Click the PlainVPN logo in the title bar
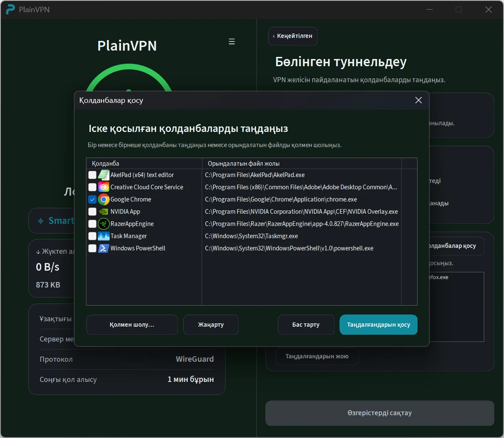The image size is (504, 438). (10, 9)
